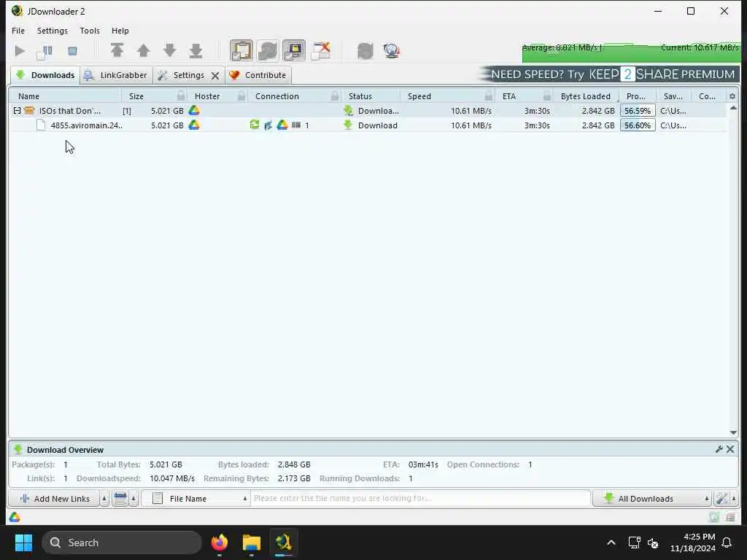Sort by Bytes Loaded column header
Viewport: 747px width, 560px height.
click(x=586, y=96)
